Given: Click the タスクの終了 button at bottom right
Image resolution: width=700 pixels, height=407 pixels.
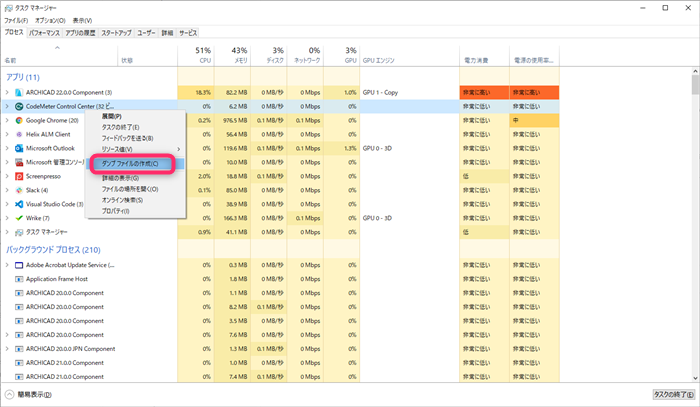Looking at the screenshot, I should pos(674,395).
